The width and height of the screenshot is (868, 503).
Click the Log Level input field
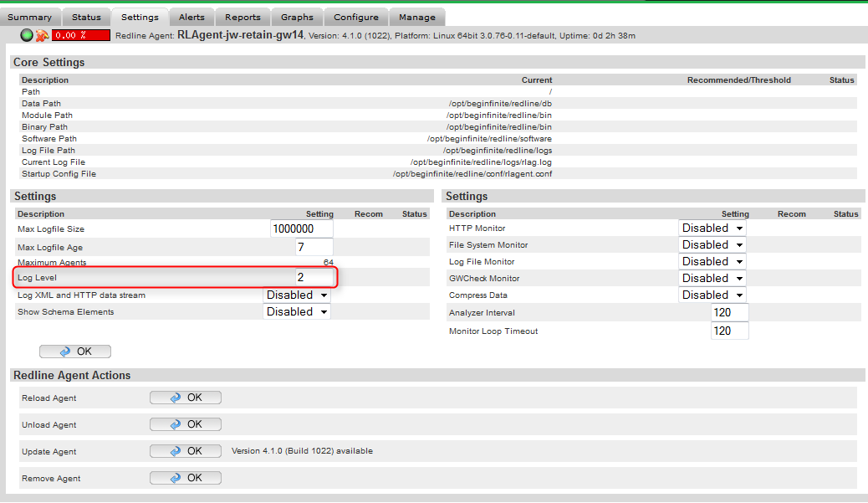tap(314, 277)
